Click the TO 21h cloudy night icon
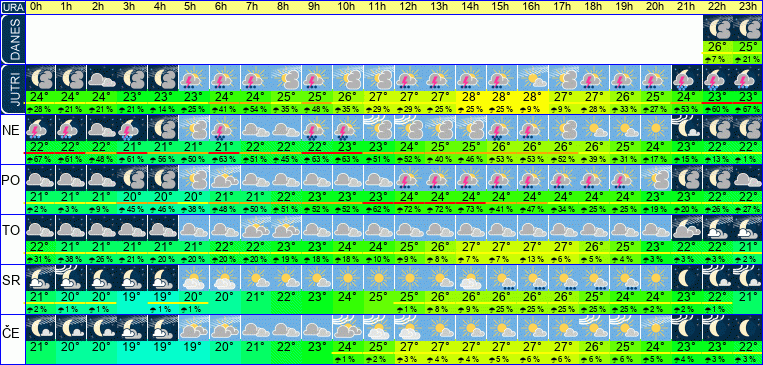763x365 pixels. (687, 228)
